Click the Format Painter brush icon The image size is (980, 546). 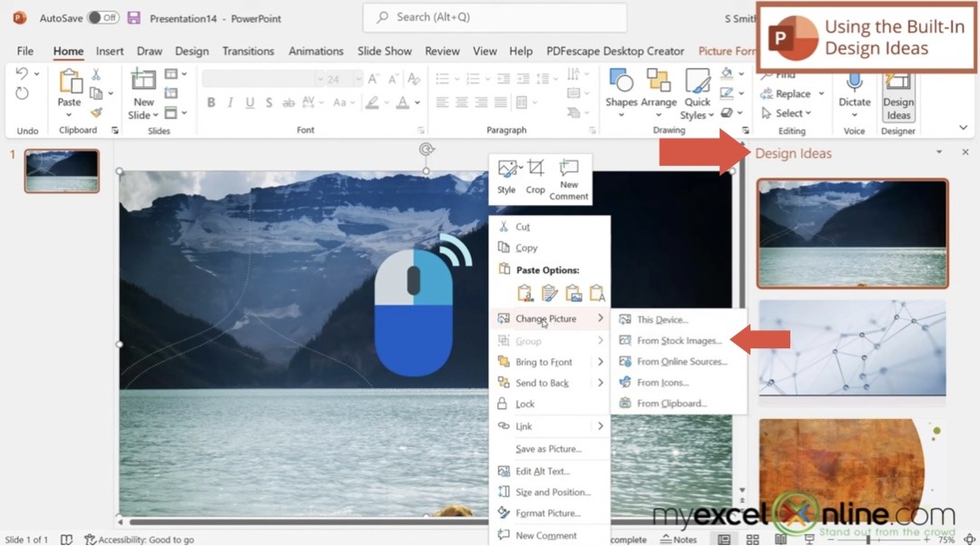tap(96, 112)
